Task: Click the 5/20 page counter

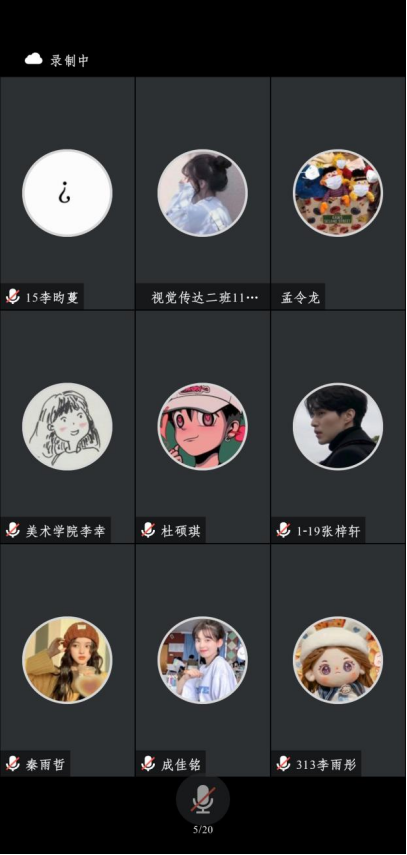Action: [203, 830]
